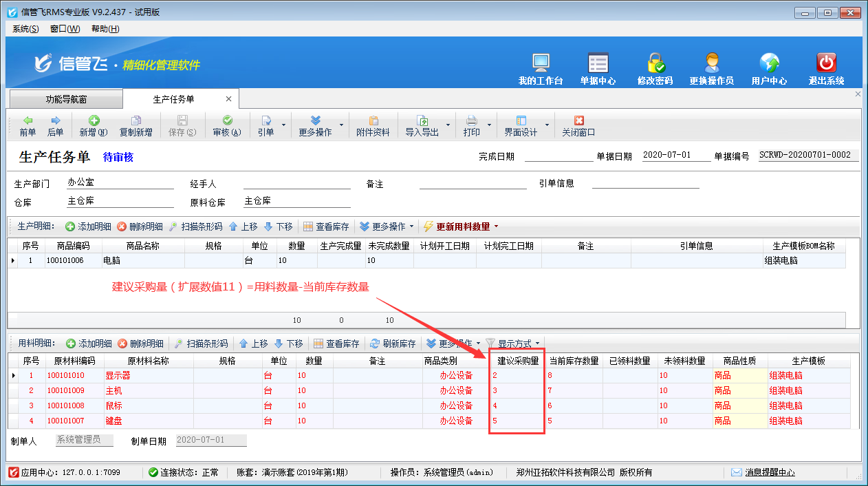Click Add Detail (添加明细) in production details
868x486 pixels.
pyautogui.click(x=88, y=226)
